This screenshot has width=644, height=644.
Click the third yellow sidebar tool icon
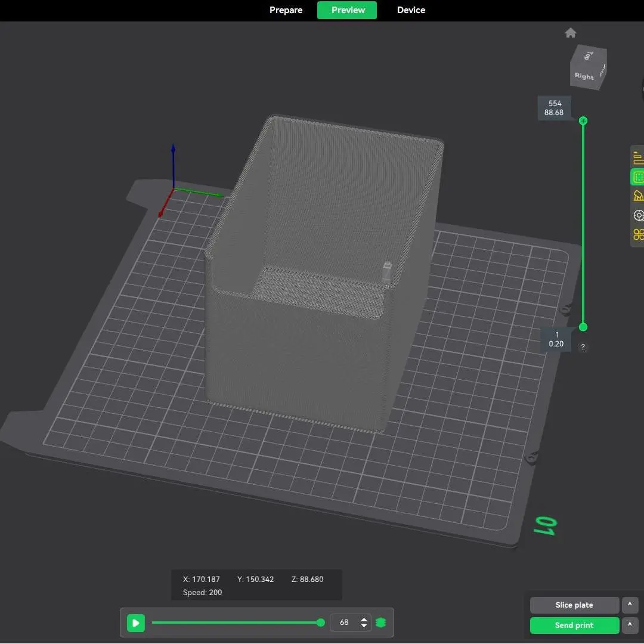click(x=638, y=196)
